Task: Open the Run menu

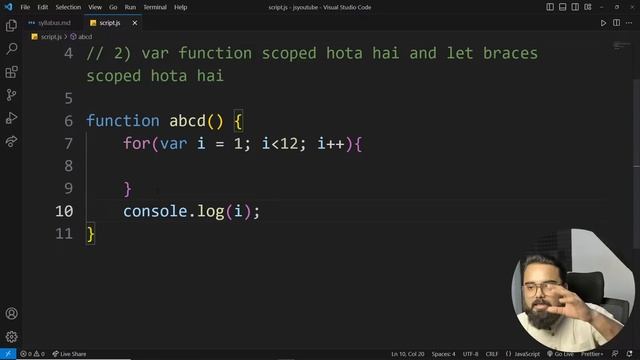Action: point(130,7)
